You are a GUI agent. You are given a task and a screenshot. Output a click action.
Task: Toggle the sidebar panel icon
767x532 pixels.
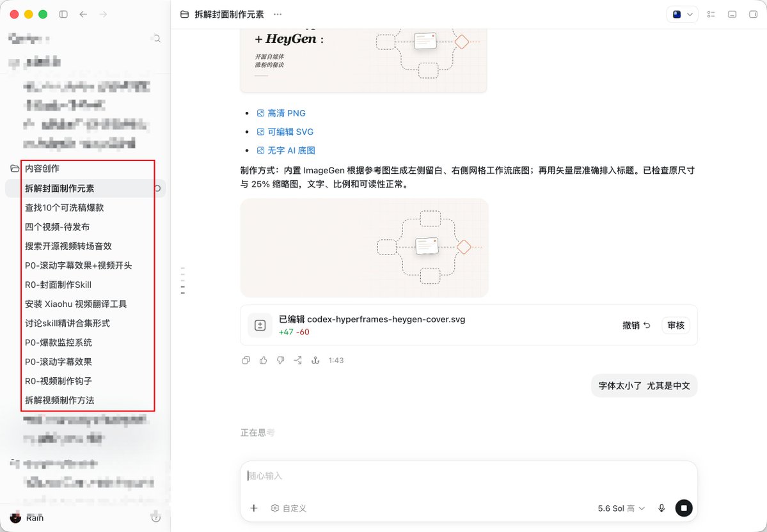63,14
